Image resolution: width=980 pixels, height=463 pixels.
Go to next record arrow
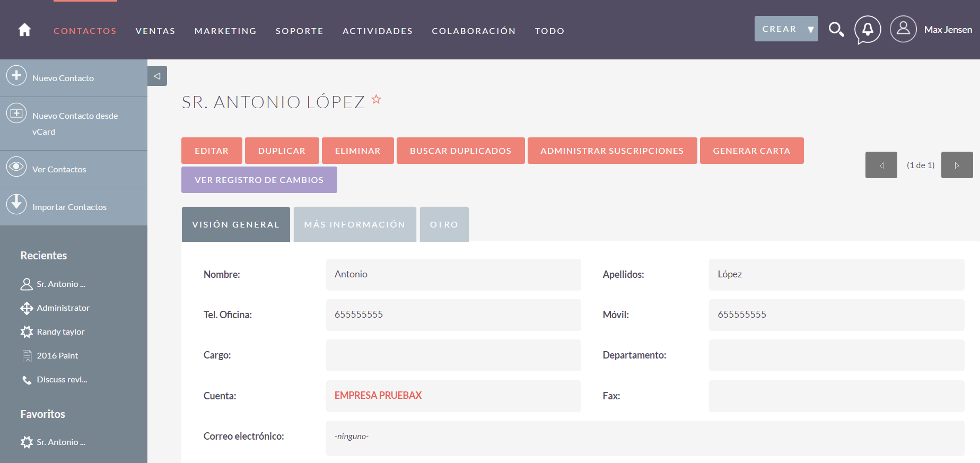[957, 165]
